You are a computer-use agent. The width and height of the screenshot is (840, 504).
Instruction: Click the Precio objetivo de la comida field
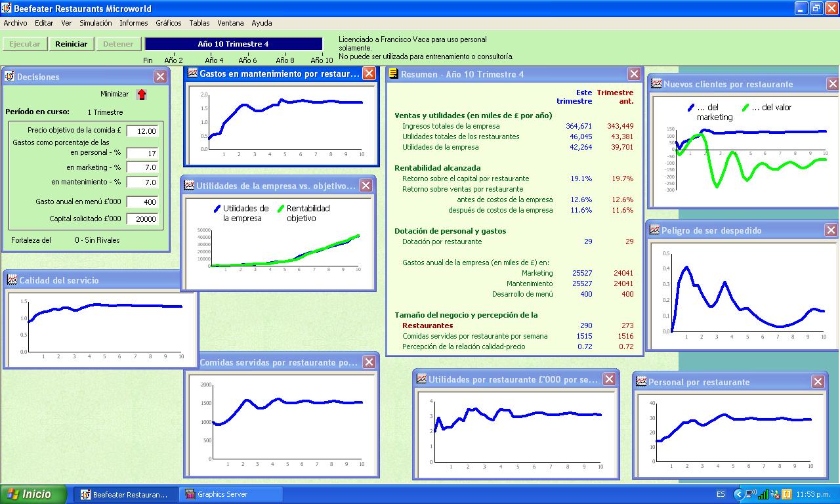[x=142, y=131]
